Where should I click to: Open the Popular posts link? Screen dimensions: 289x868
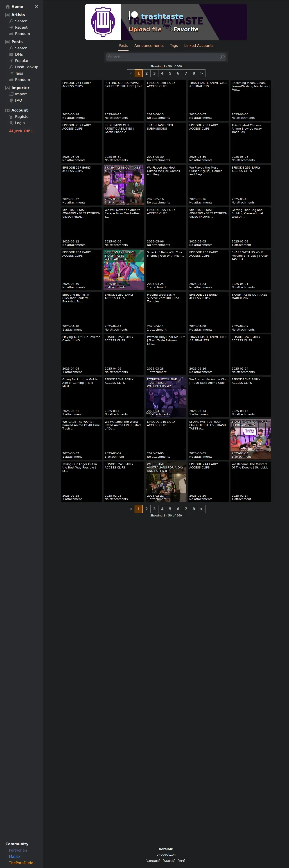coord(22,61)
